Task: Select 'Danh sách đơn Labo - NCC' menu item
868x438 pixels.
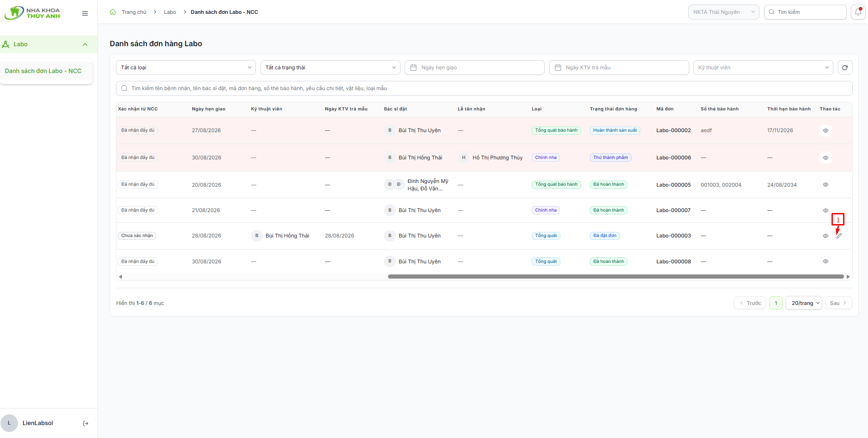Action: click(x=46, y=71)
